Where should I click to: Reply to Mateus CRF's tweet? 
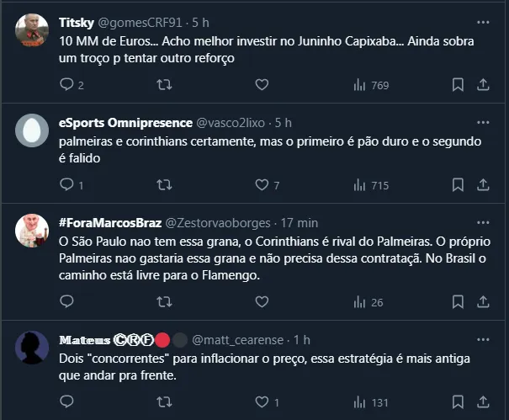[67, 401]
